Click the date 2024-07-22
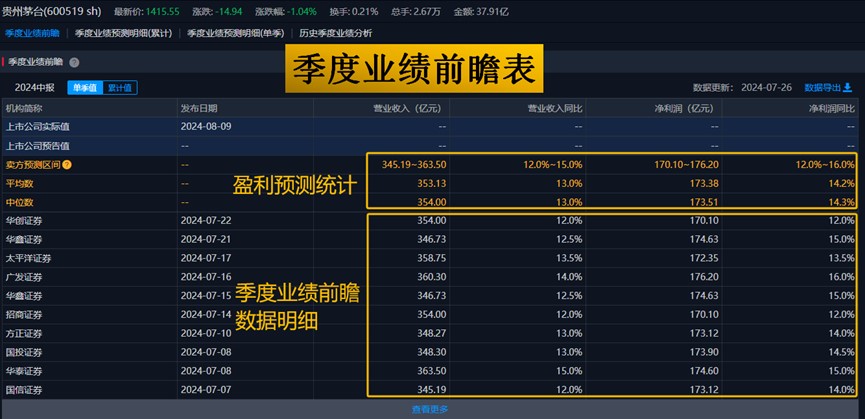 (206, 221)
